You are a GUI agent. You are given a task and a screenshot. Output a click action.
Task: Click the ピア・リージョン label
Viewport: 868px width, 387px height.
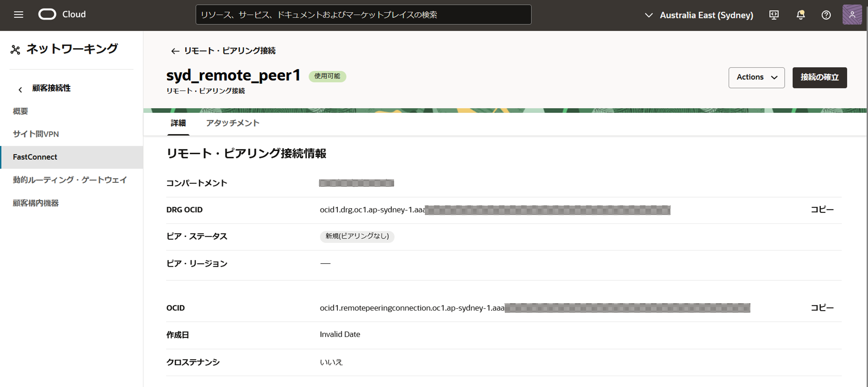pos(197,264)
